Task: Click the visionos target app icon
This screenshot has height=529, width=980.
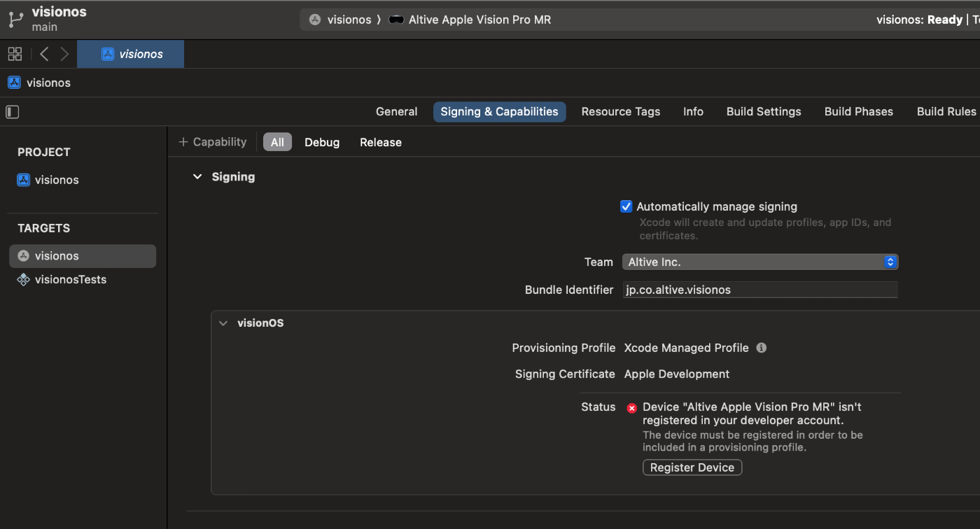Action: click(x=24, y=256)
